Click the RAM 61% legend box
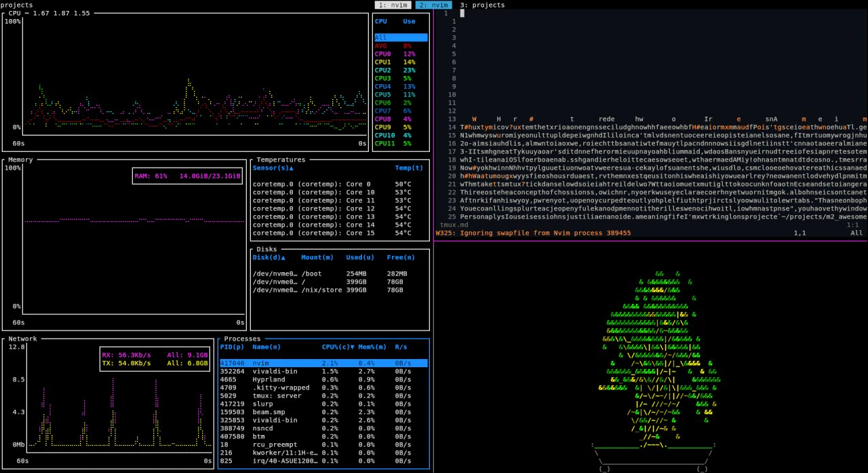The width and height of the screenshot is (868, 473). click(x=187, y=176)
